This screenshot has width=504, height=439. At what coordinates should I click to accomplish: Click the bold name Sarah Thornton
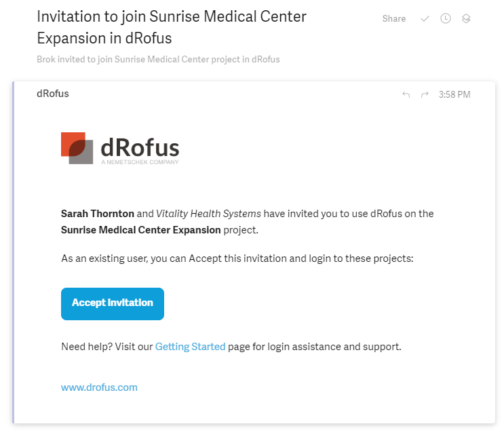click(x=98, y=214)
